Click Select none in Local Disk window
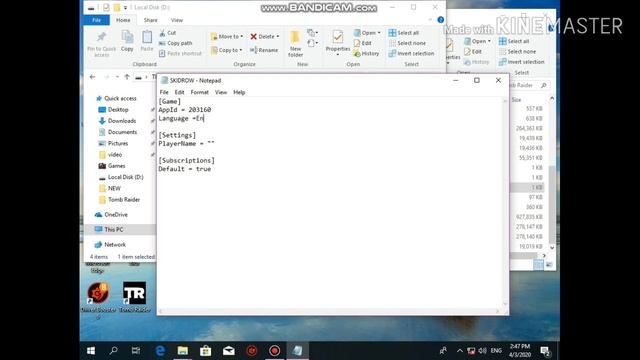Screen dimensions: 640x360 tap(407, 43)
